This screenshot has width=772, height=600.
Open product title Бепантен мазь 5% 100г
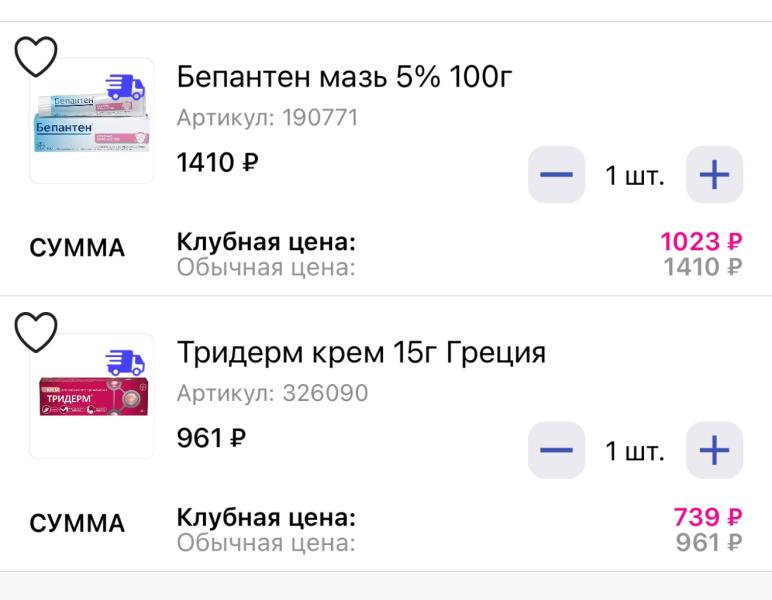click(x=344, y=77)
